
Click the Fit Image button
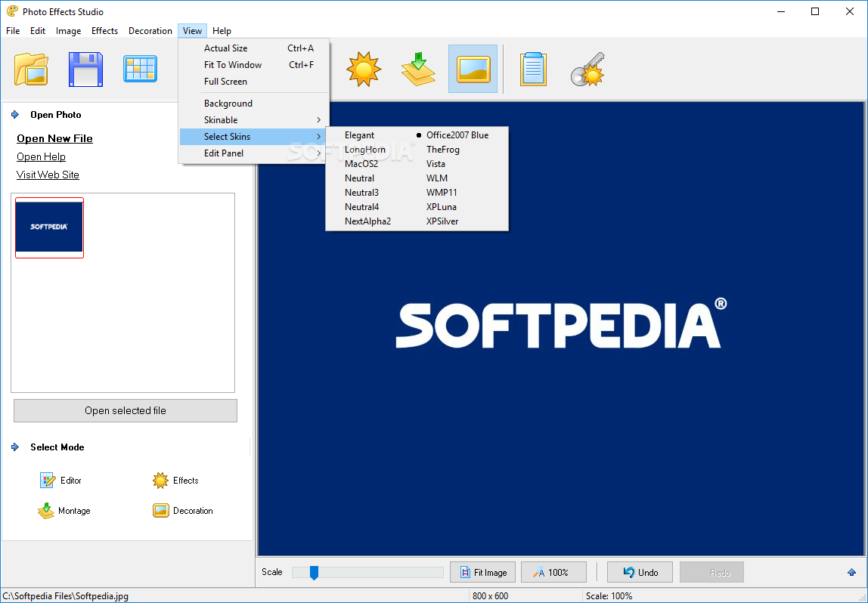[x=482, y=572]
